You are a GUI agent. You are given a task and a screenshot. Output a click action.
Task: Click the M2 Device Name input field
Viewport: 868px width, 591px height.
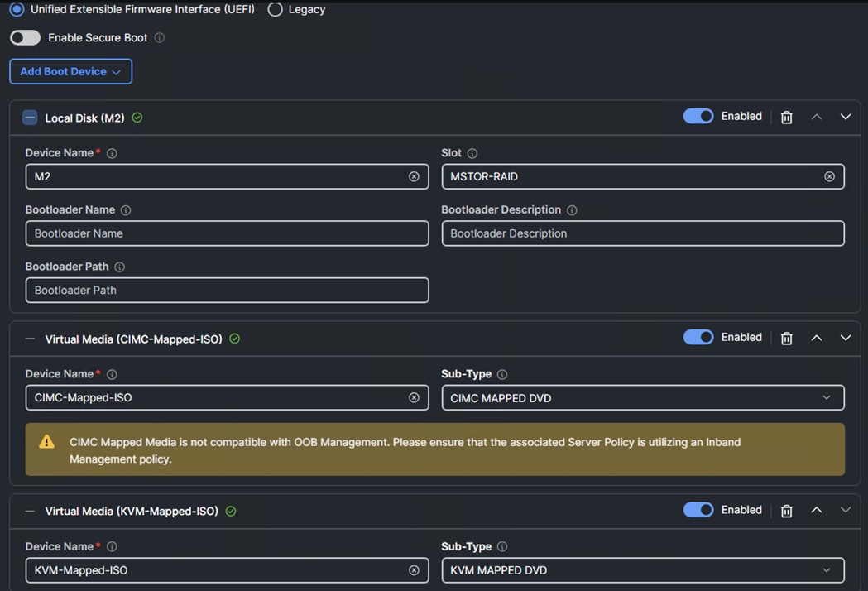coord(227,176)
